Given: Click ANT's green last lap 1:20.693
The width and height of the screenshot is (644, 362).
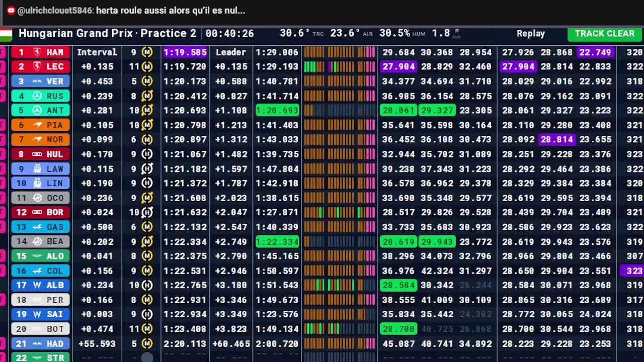Looking at the screenshot, I should [277, 111].
